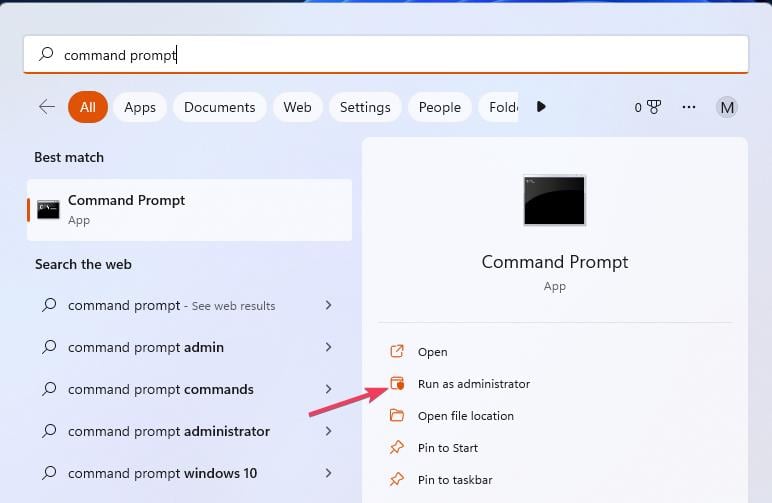Image resolution: width=772 pixels, height=503 pixels.
Task: Click magnifier icon beside 'command prompt commands'
Action: (49, 388)
